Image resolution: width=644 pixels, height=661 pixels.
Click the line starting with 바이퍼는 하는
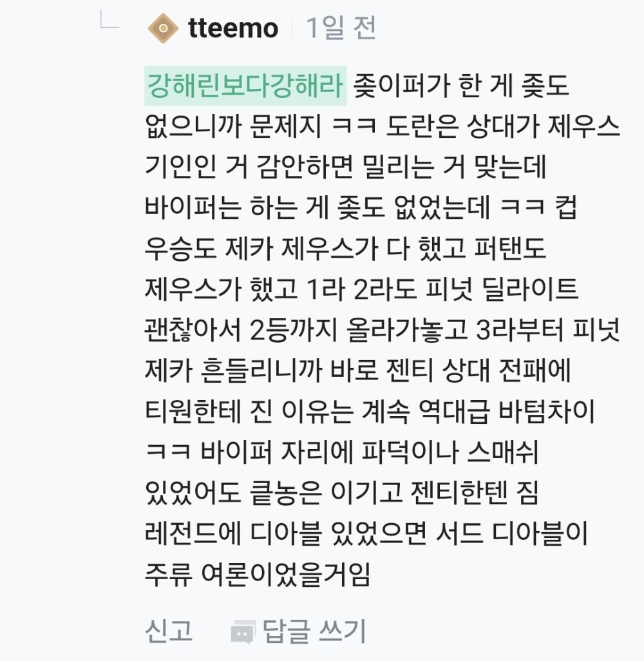tap(361, 208)
